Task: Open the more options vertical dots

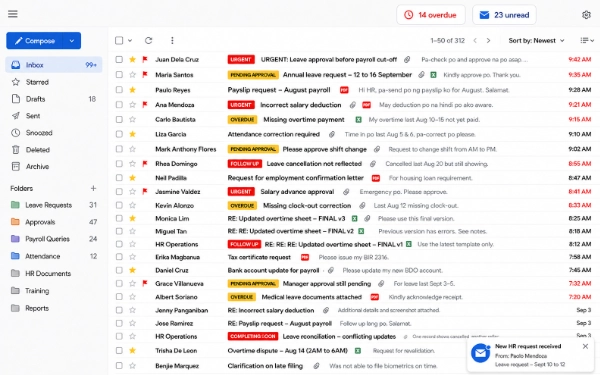Action: pyautogui.click(x=172, y=41)
